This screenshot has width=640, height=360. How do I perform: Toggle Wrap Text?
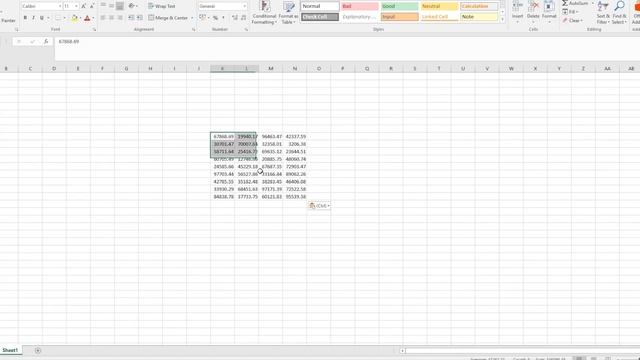(x=162, y=6)
